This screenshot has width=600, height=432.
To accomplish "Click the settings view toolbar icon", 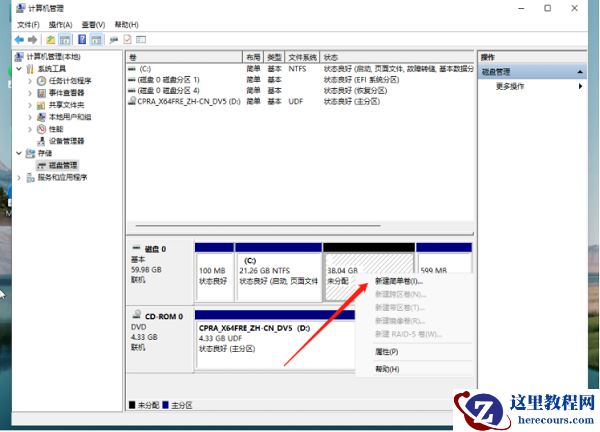I will pos(141,39).
